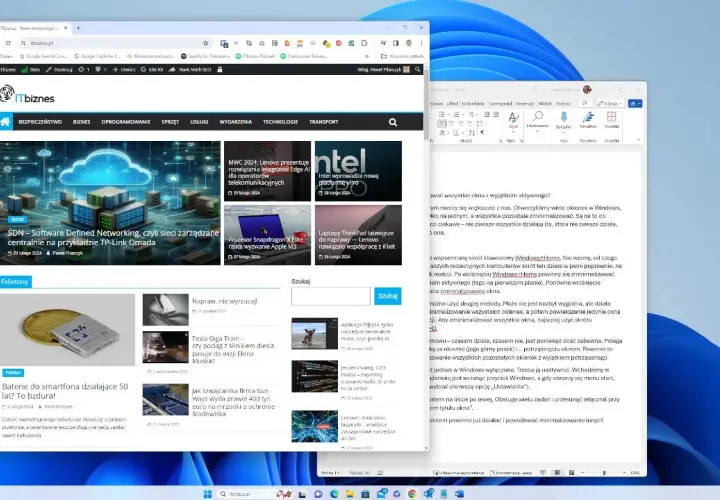Image resolution: width=720 pixels, height=500 pixels.
Task: Open the Tesla Giga Train article link
Action: coord(233,349)
